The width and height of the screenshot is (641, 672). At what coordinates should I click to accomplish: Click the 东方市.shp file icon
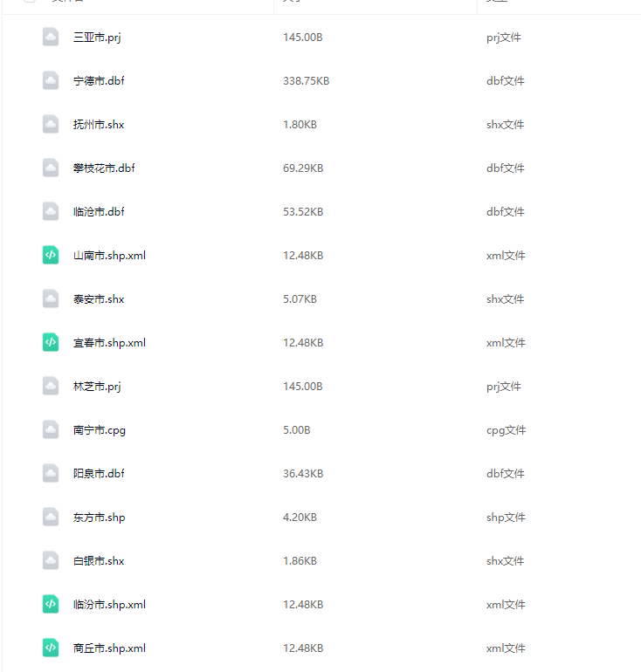(51, 517)
